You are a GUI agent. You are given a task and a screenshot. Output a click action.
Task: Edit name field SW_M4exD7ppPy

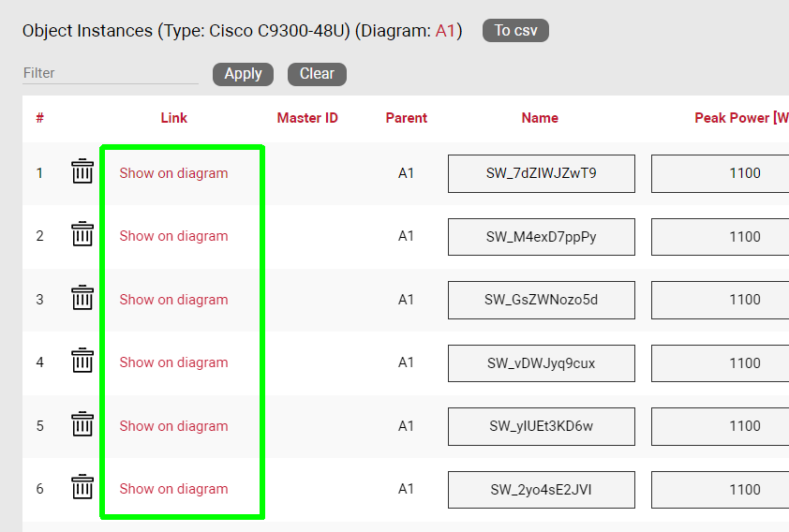(x=541, y=237)
